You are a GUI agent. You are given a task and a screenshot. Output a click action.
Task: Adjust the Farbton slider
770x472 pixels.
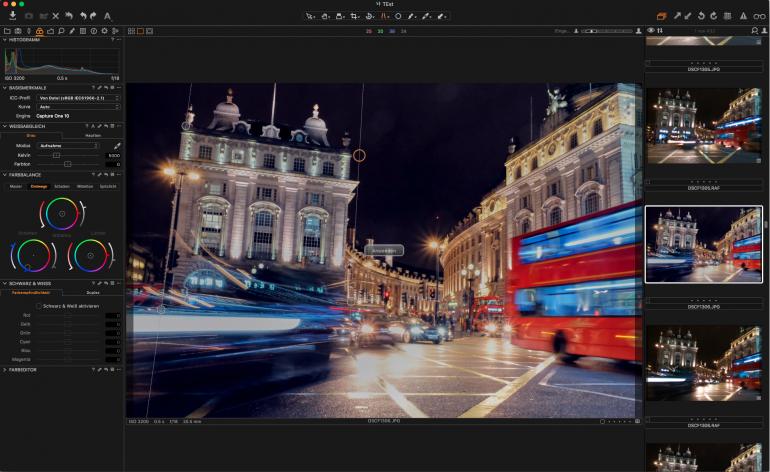(69, 164)
